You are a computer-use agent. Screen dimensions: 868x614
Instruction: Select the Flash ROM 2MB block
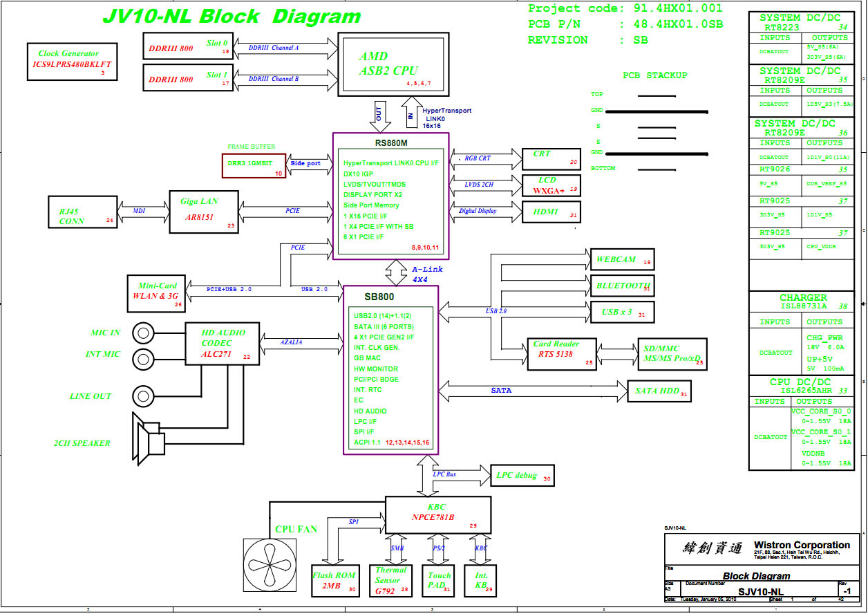[336, 579]
